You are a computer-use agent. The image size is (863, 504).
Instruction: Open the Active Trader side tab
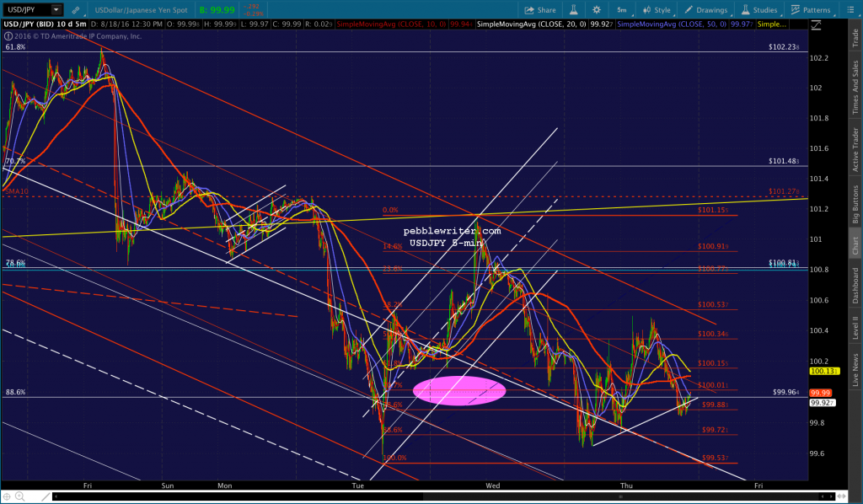tap(855, 149)
